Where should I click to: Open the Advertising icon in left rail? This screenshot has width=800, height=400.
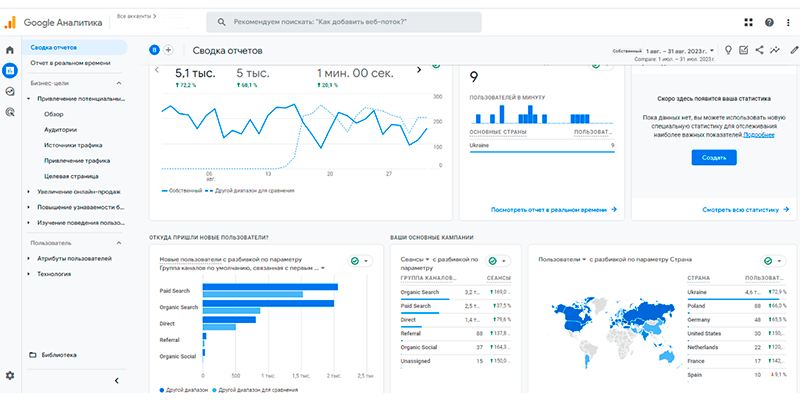[10, 112]
